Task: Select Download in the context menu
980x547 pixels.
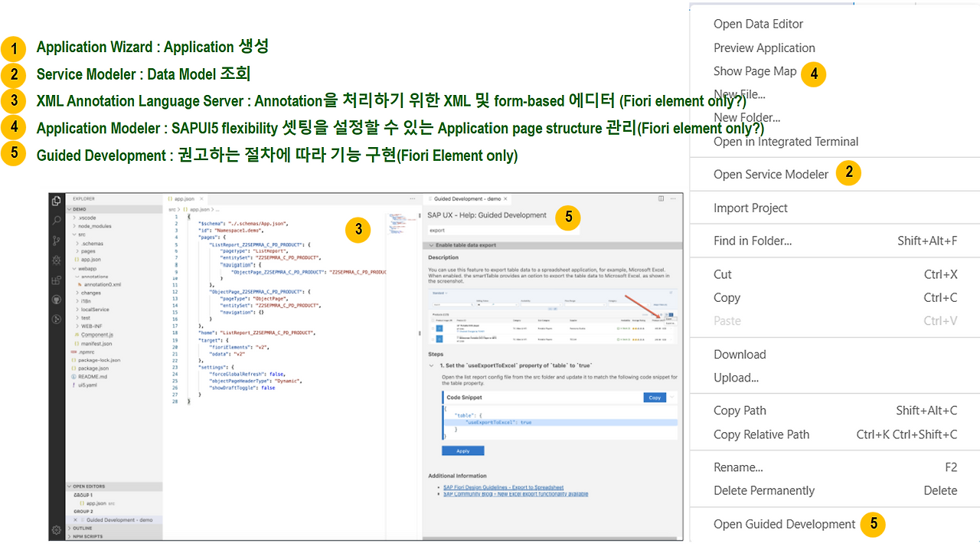Action: click(740, 354)
